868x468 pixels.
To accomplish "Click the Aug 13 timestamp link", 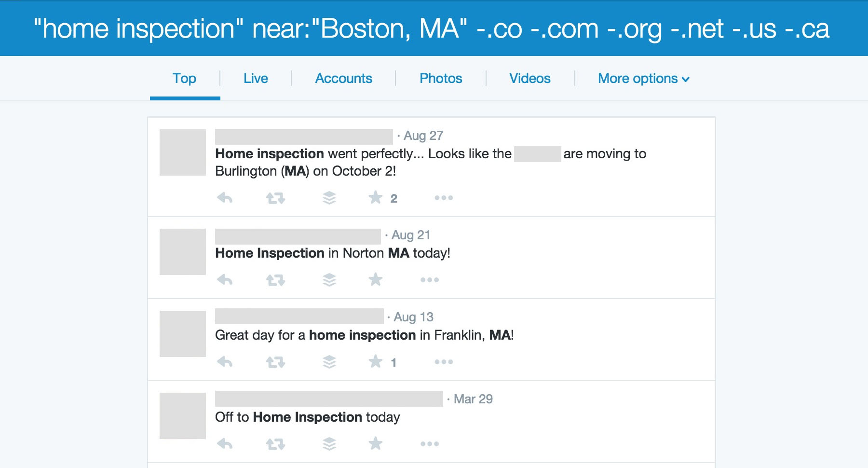I will point(413,317).
